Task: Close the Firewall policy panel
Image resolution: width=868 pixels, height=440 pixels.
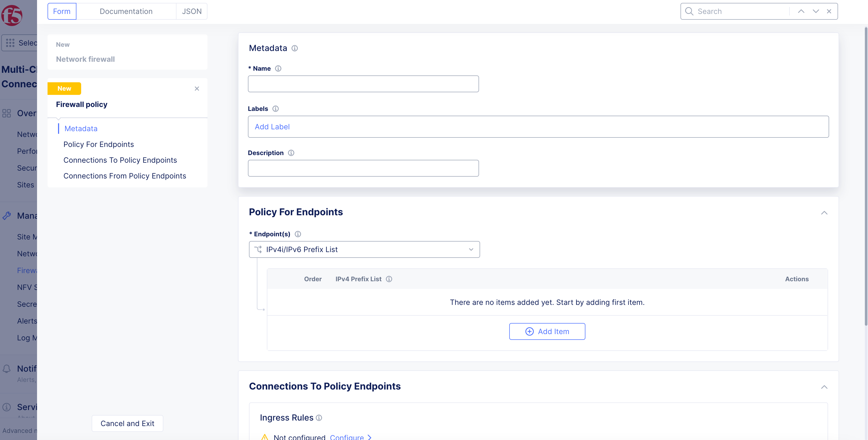Action: click(197, 88)
